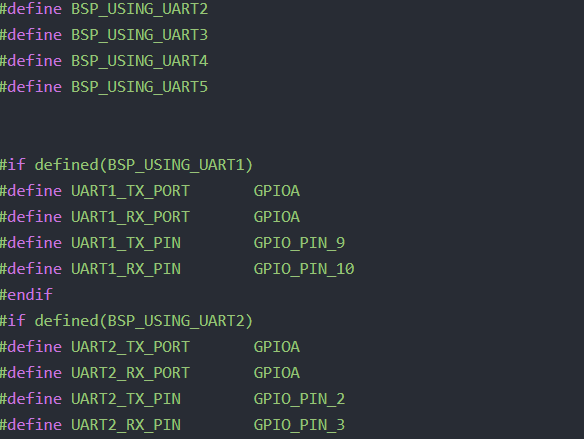Place cursor on BSP_USING_UART4 line
The height and width of the screenshot is (439, 584).
coord(104,61)
